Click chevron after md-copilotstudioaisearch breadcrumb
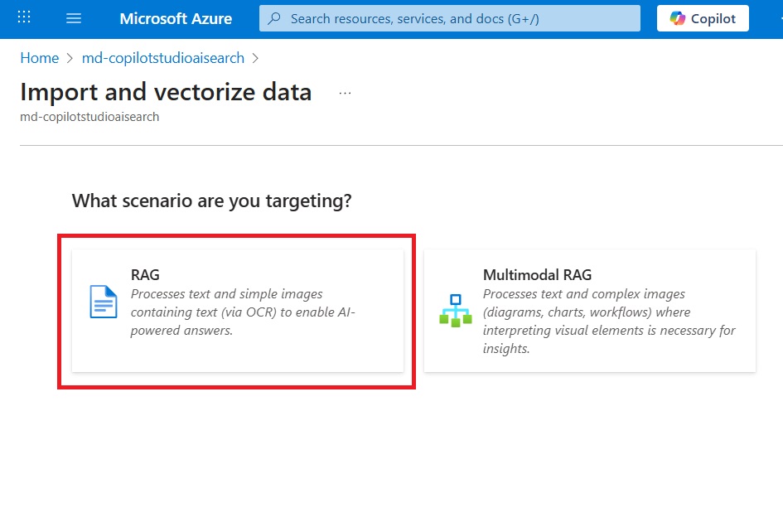 [255, 59]
